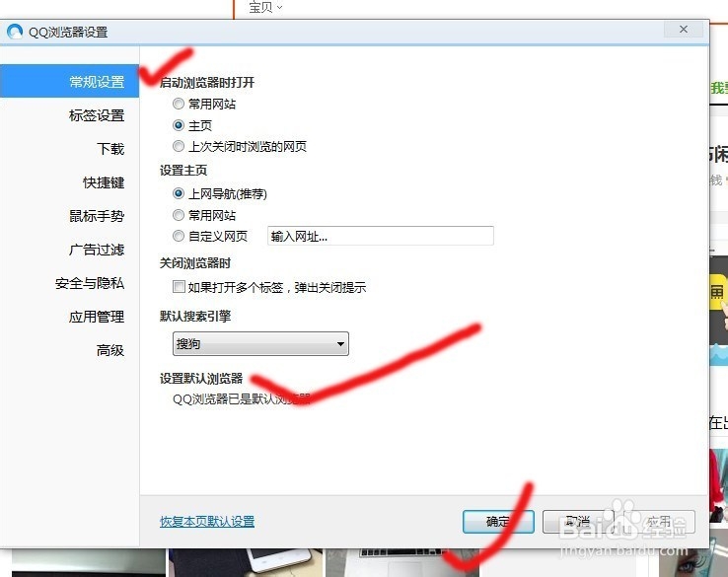Open 宝贝 dropdown in background page

pyautogui.click(x=265, y=7)
